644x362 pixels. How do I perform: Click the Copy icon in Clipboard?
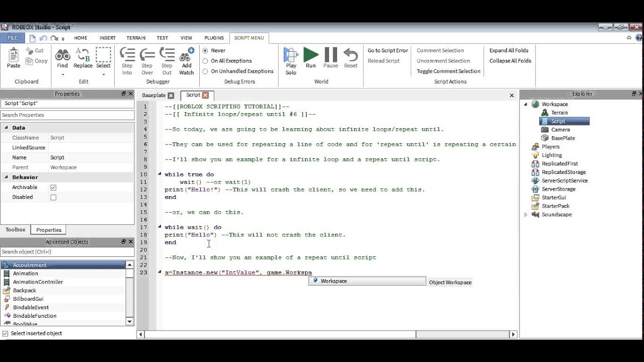pos(30,61)
